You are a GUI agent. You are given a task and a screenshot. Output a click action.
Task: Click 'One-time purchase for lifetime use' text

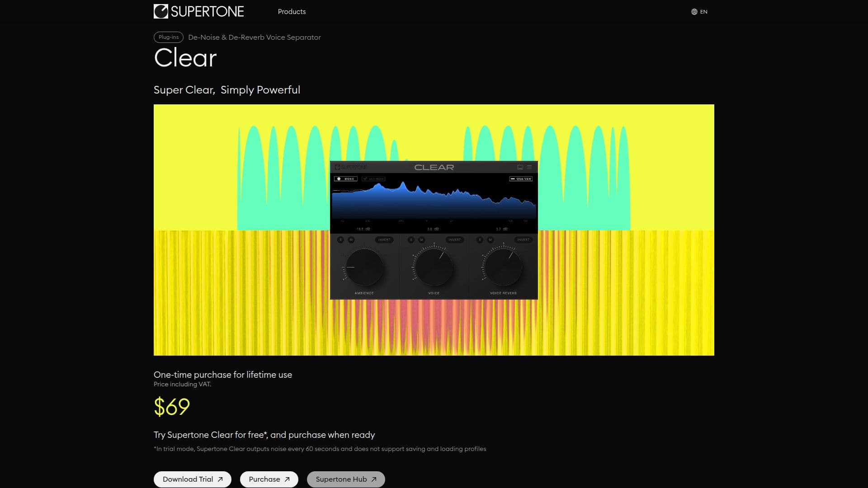click(x=223, y=375)
